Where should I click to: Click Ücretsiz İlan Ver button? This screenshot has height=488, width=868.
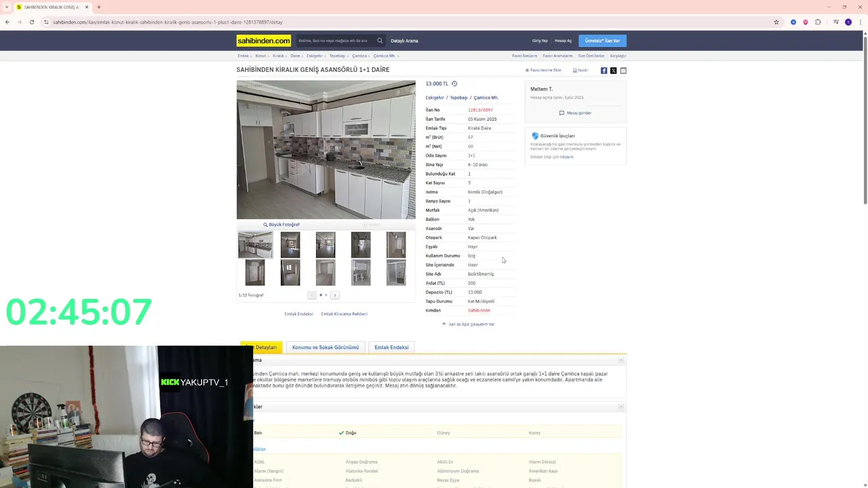pos(602,41)
